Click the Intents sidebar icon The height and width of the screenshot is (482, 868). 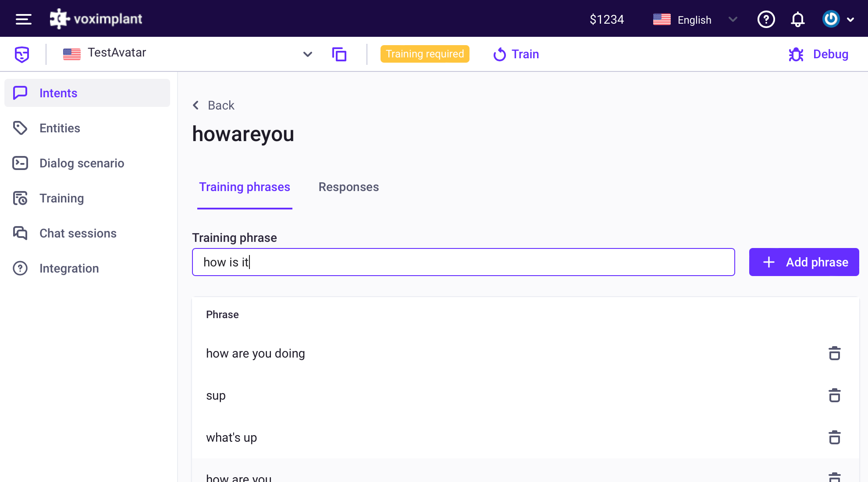[21, 92]
